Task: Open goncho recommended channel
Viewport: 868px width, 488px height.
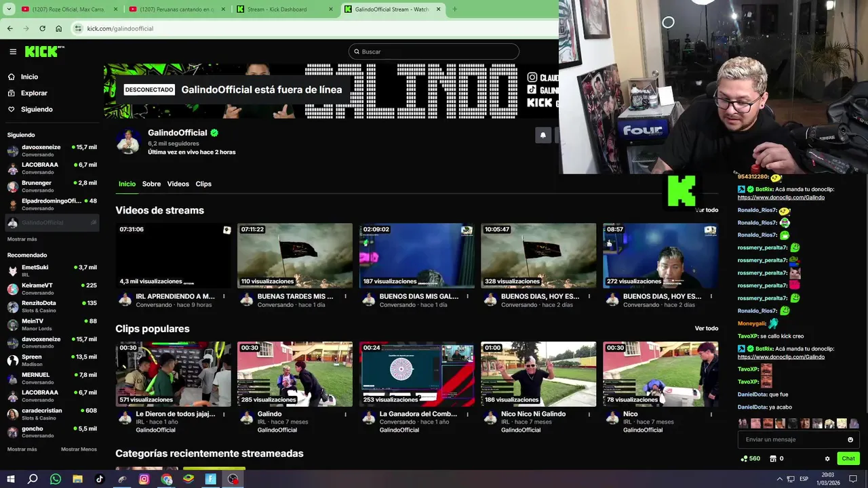Action: coord(52,432)
